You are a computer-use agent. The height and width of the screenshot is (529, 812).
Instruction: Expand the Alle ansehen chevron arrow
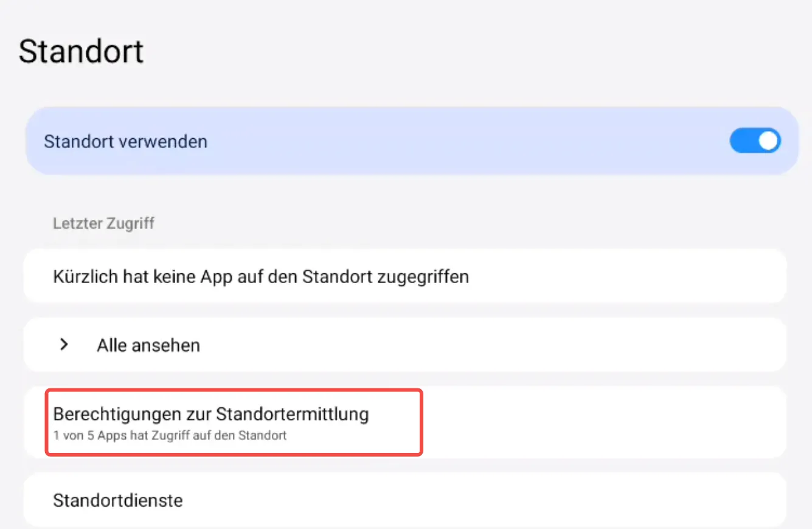pyautogui.click(x=64, y=345)
